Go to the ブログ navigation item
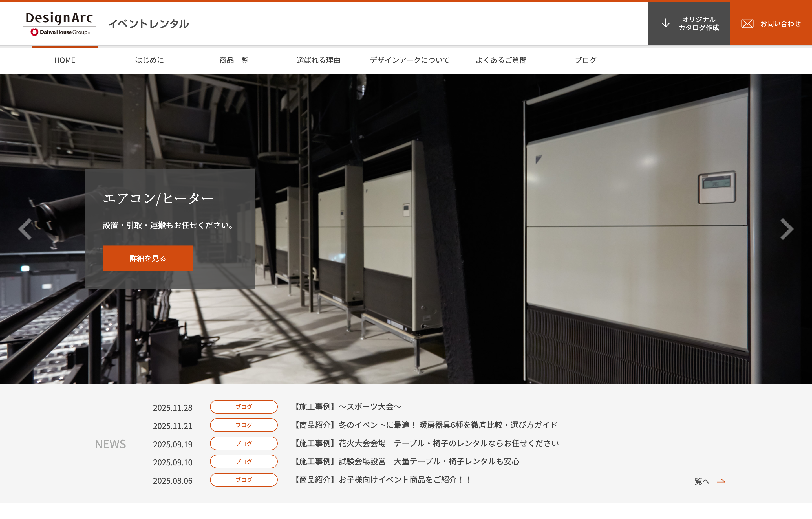This screenshot has height=519, width=812. pos(586,60)
